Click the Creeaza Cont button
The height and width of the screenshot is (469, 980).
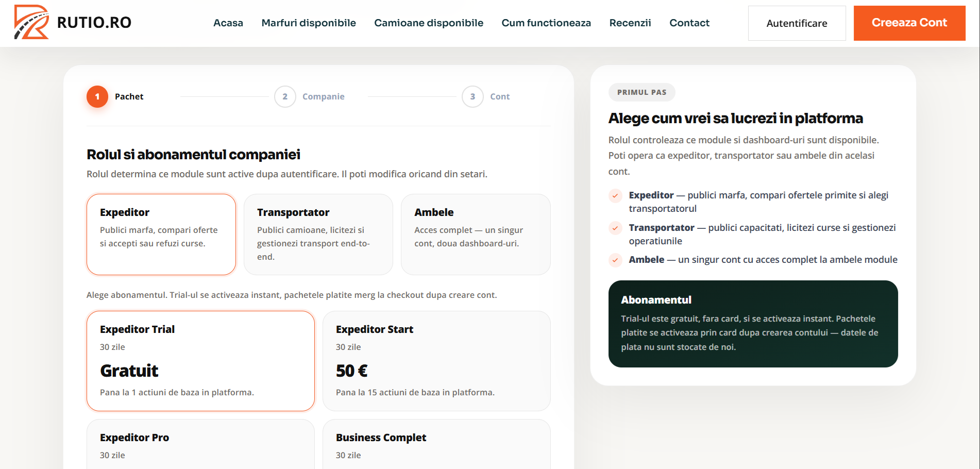pos(909,23)
